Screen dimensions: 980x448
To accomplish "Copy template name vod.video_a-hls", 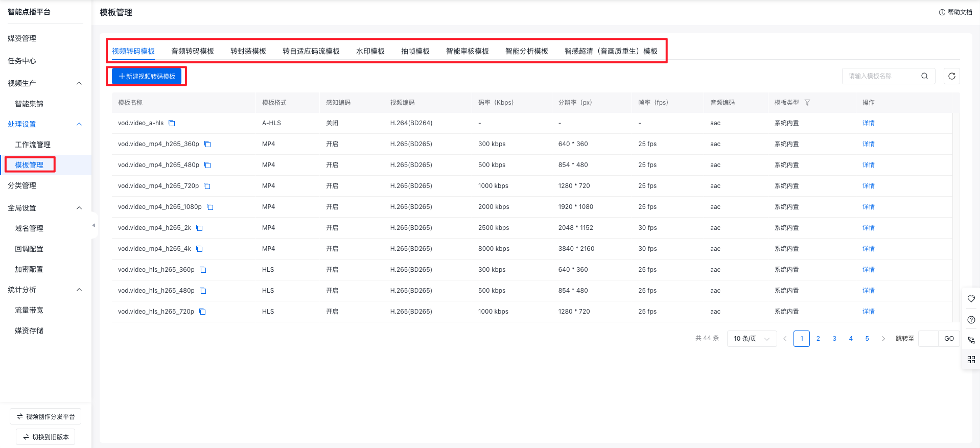I will [172, 123].
